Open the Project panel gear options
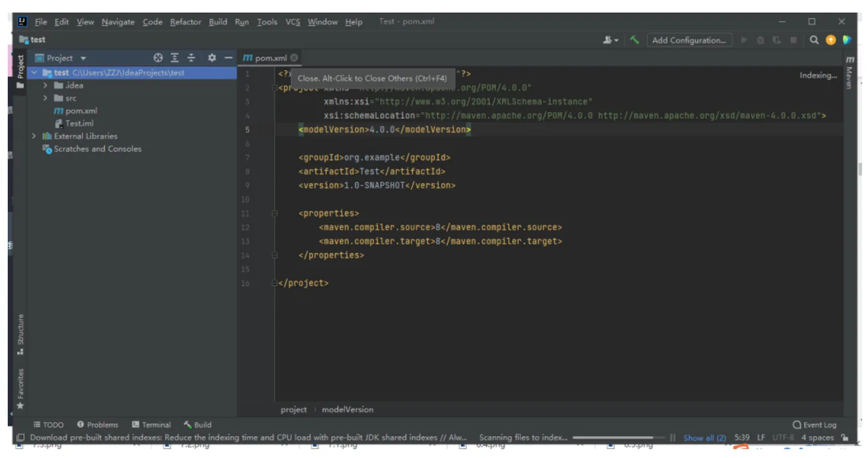 pos(211,58)
